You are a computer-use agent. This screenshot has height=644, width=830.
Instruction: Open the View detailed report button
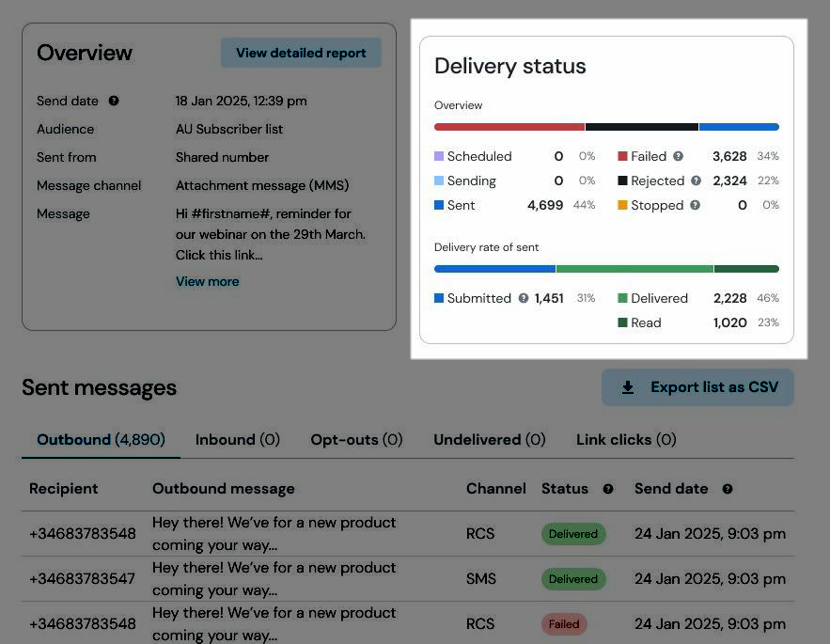coord(301,53)
